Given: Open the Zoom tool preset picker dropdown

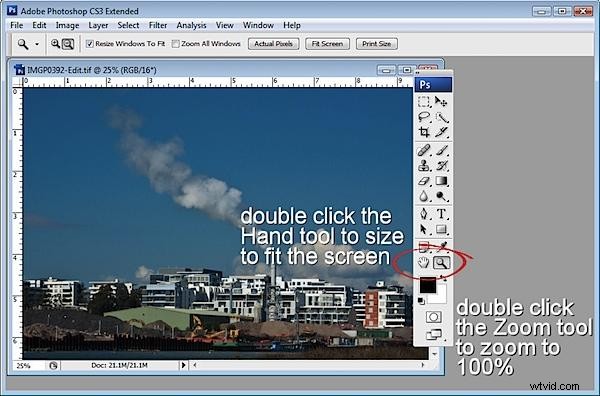Looking at the screenshot, I should point(37,44).
